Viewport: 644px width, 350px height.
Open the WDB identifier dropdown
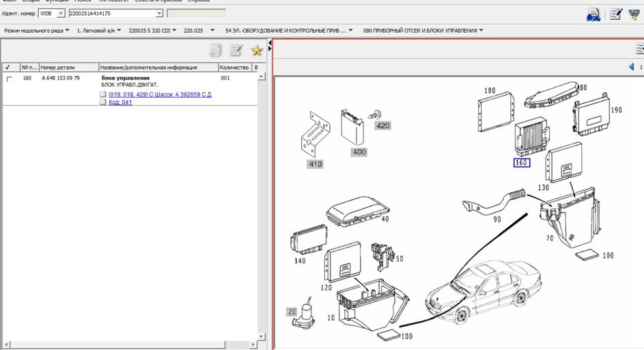point(60,13)
